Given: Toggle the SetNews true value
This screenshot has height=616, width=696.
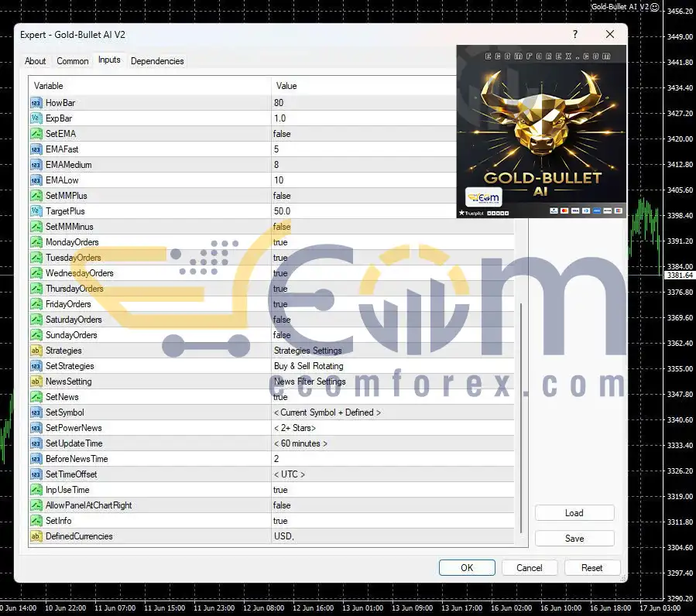Looking at the screenshot, I should (280, 397).
